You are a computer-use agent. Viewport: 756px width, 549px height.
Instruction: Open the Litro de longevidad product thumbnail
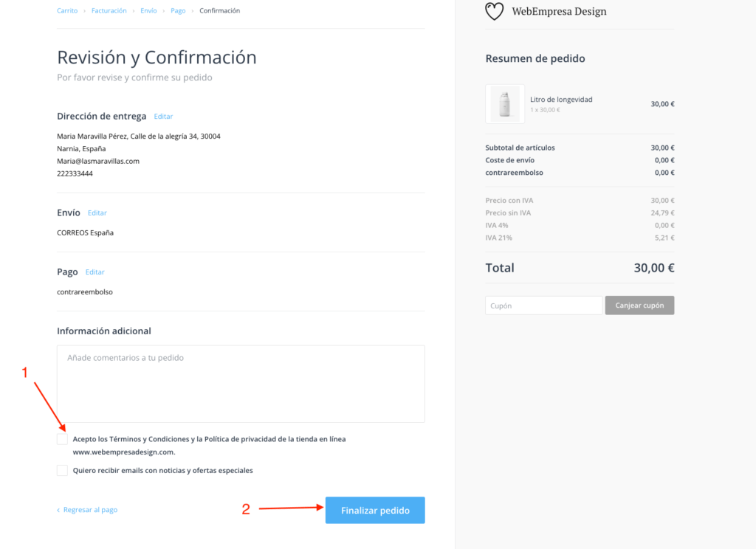click(505, 103)
